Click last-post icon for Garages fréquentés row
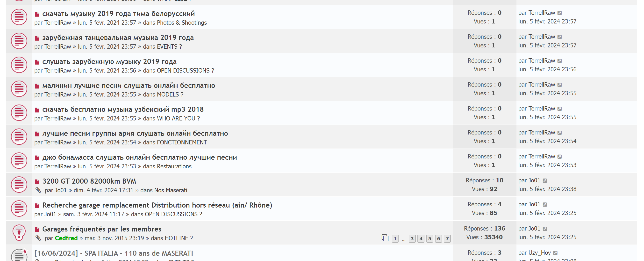 click(545, 229)
